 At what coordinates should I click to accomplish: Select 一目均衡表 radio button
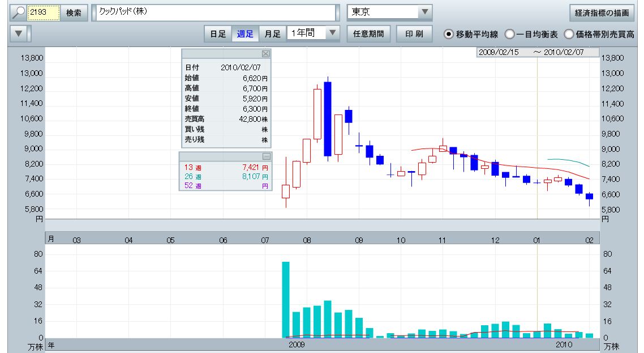(x=509, y=34)
